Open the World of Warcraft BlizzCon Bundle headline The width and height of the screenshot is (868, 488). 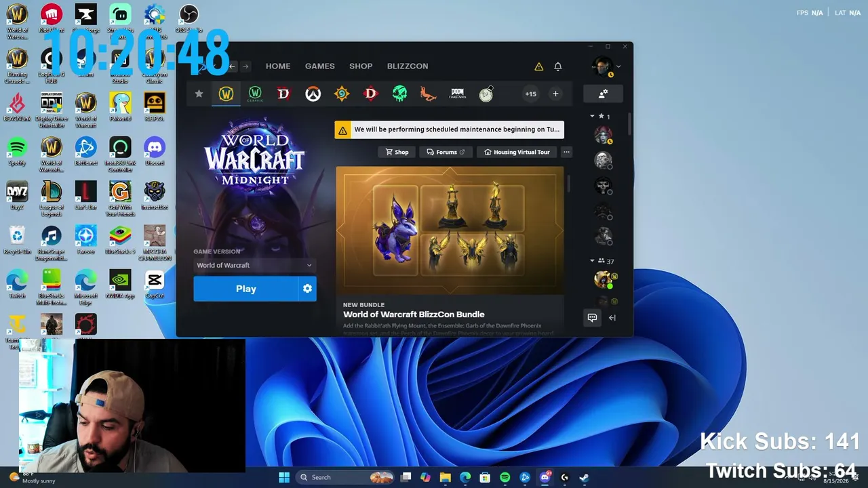414,314
